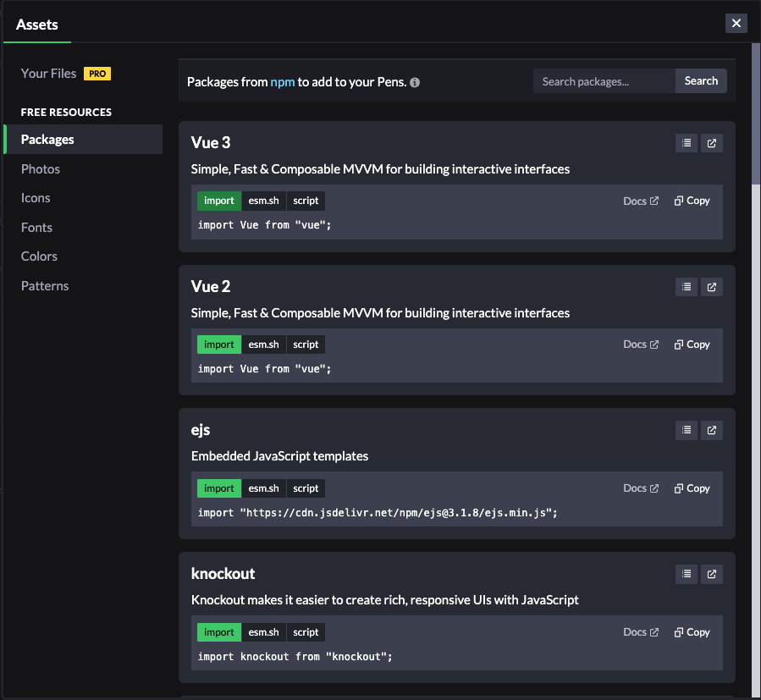
Task: Click the knockout package title
Action: tap(223, 574)
